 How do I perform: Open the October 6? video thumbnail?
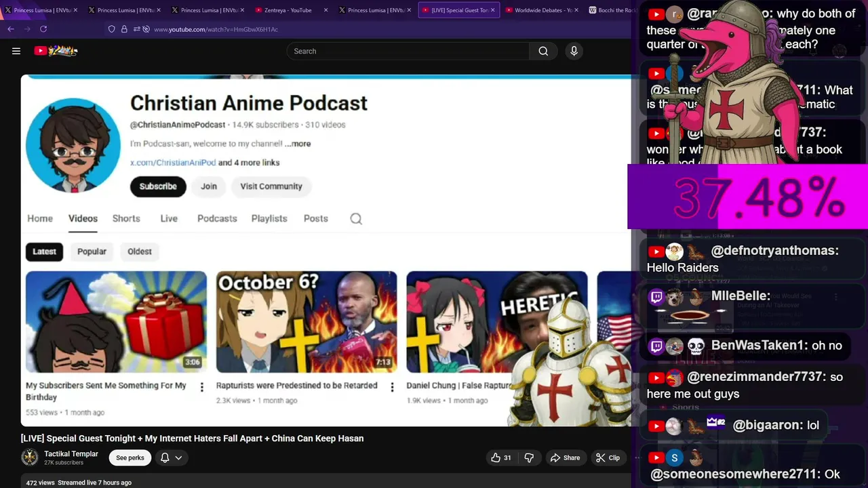307,322
